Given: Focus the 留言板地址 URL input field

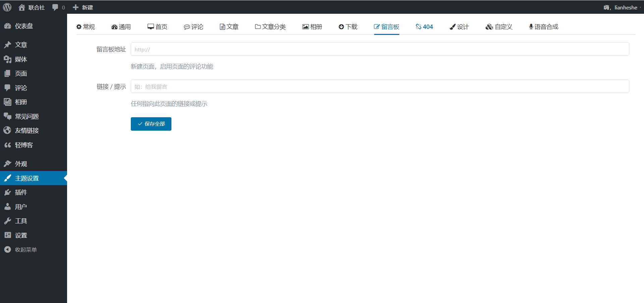Looking at the screenshot, I should (380, 49).
